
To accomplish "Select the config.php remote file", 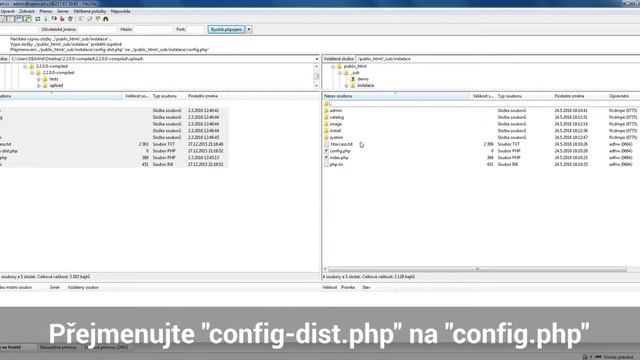I will [340, 151].
